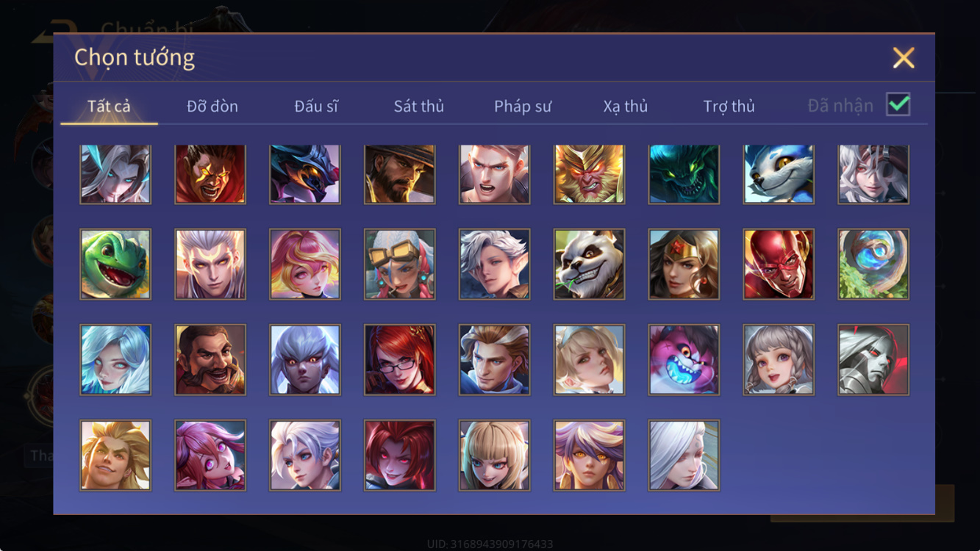
Task: Select the green frog hero portrait
Action: click(x=115, y=264)
